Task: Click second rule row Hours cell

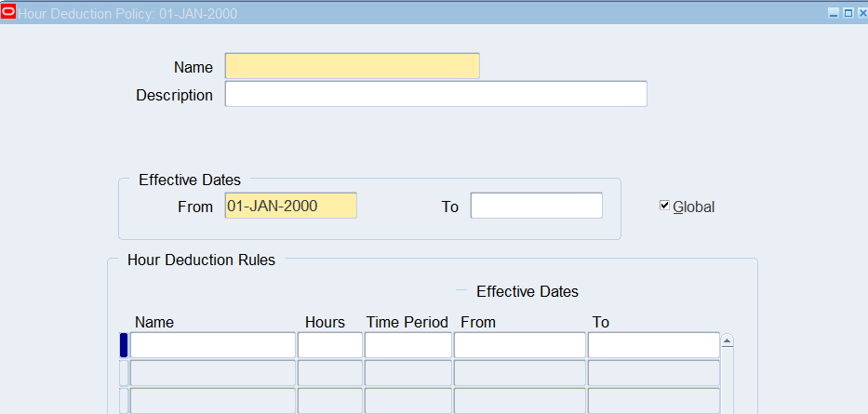Action: point(329,373)
